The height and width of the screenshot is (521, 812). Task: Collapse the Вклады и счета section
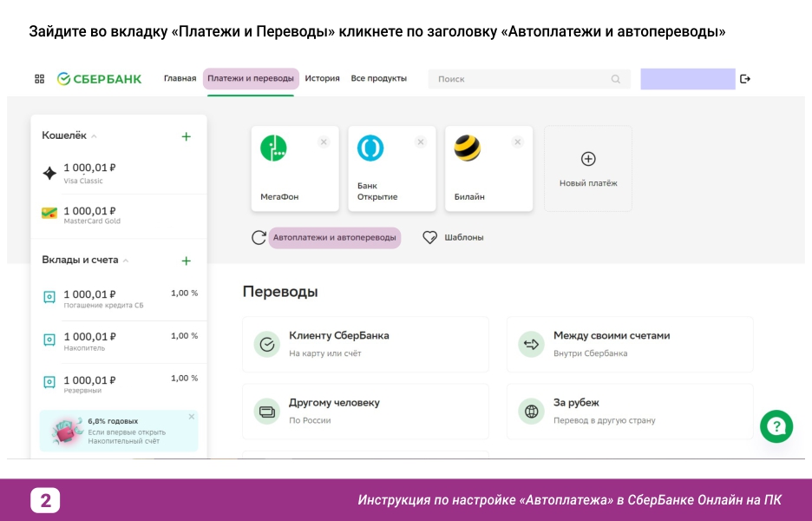[x=126, y=260]
